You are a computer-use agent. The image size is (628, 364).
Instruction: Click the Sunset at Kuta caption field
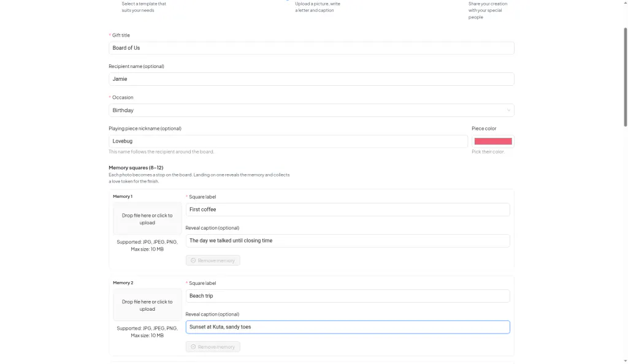pos(348,327)
